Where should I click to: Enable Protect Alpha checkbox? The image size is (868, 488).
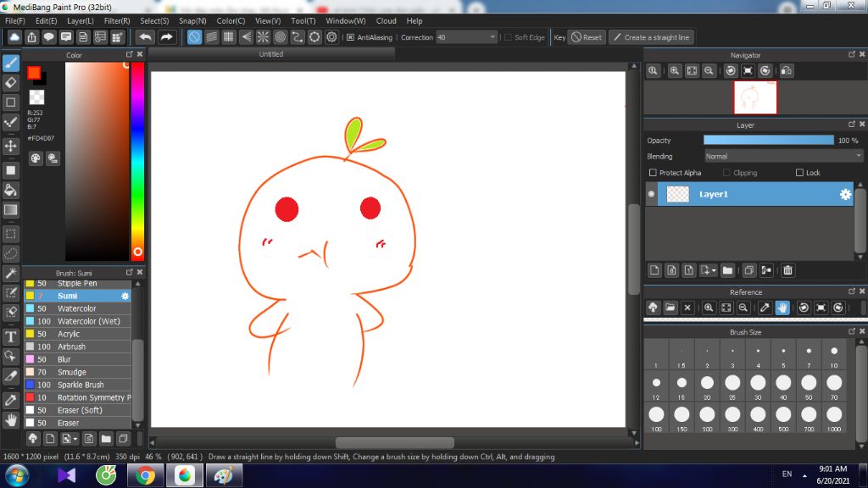[x=653, y=173]
